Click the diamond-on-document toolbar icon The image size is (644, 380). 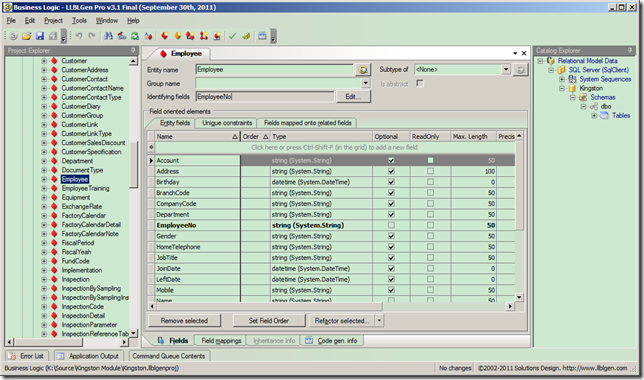217,36
